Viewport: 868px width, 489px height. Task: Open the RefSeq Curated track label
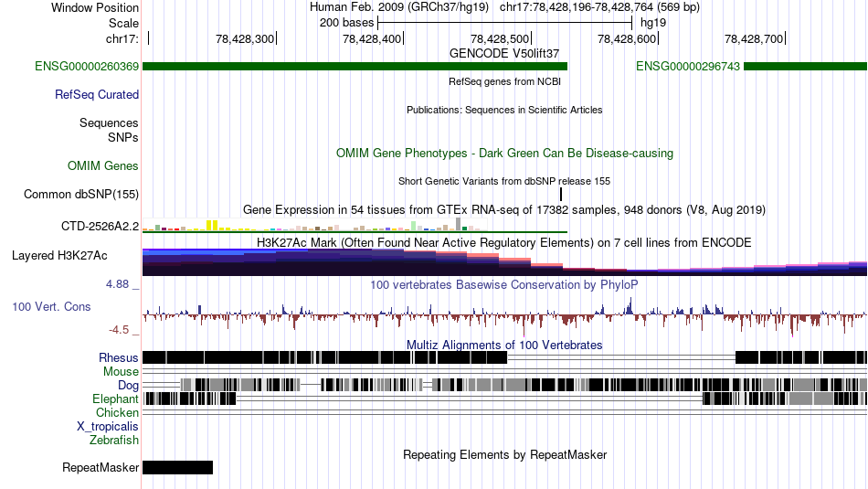pos(97,95)
